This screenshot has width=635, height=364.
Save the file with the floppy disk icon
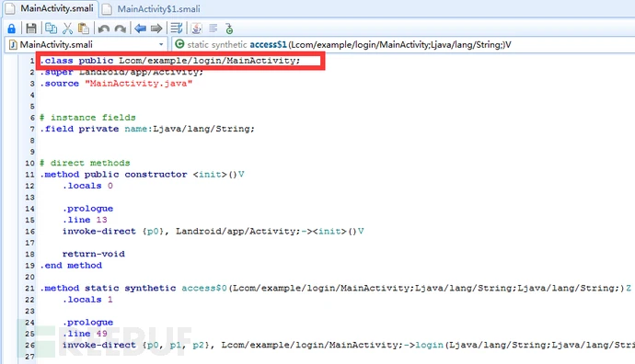(x=31, y=28)
